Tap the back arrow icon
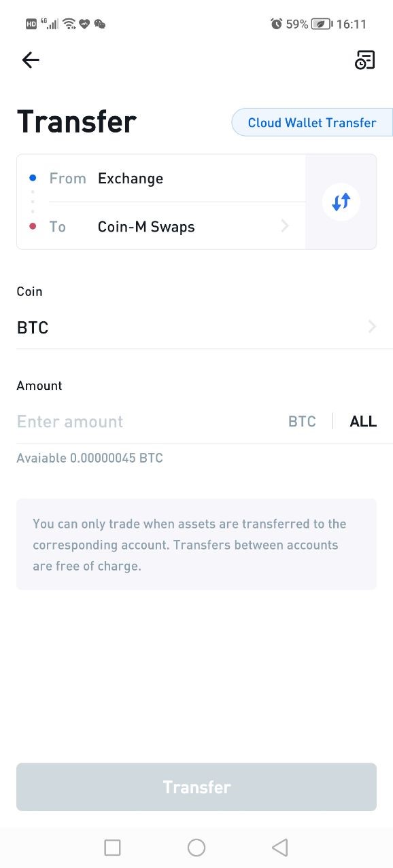The image size is (393, 868). [31, 60]
